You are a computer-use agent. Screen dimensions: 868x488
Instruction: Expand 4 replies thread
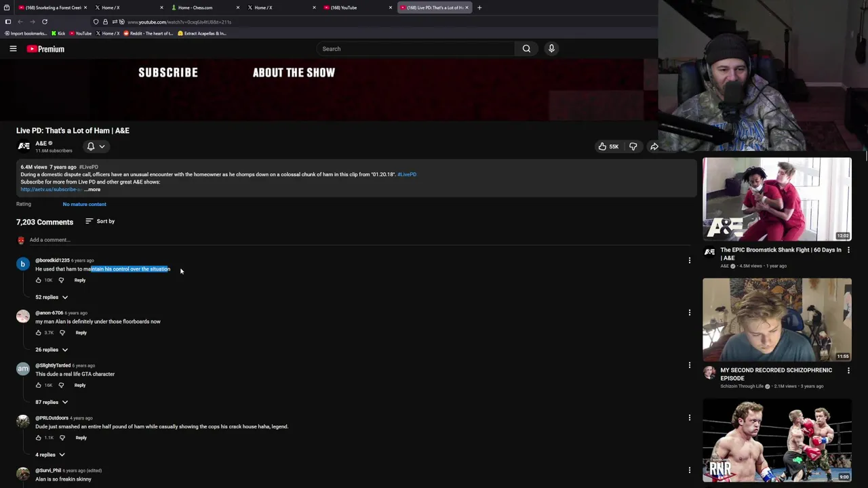pos(50,455)
